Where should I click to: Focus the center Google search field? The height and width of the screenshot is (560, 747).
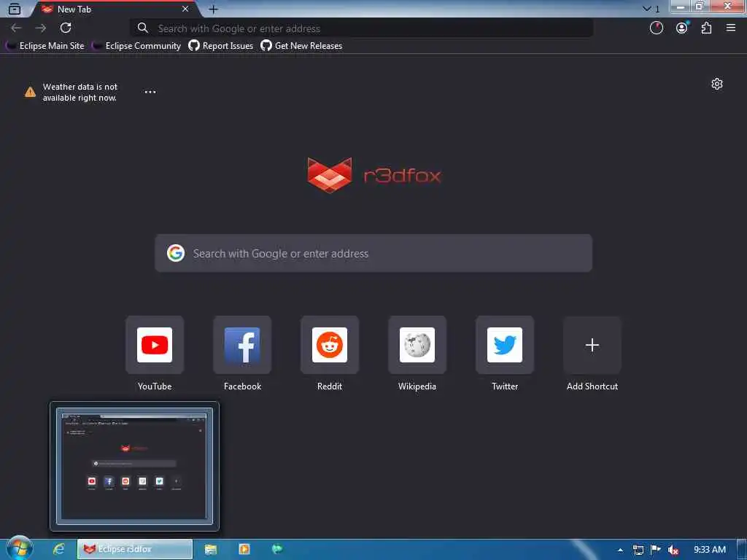[x=373, y=253]
